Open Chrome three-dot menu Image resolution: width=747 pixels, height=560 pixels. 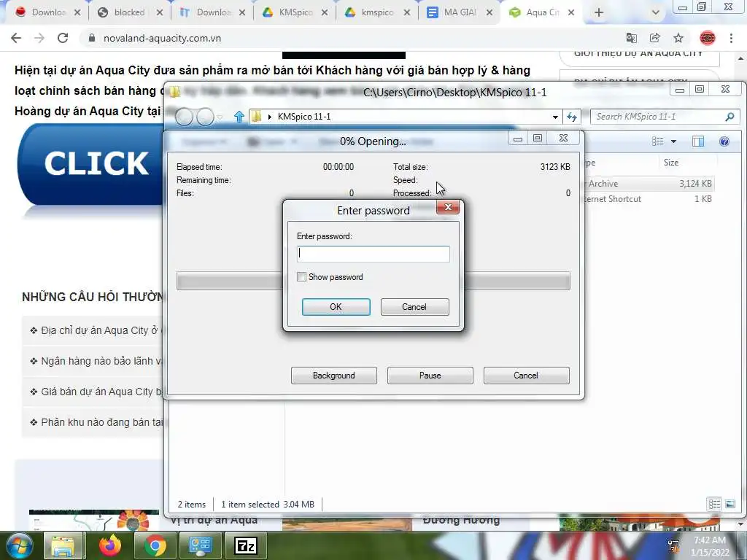[x=731, y=38]
